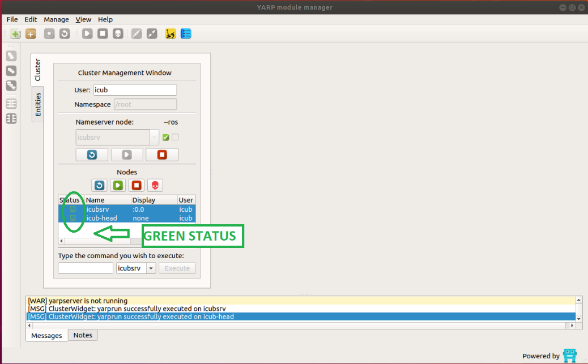Stop the nameserver with its red stop button
This screenshot has width=588, height=364.
[x=161, y=155]
